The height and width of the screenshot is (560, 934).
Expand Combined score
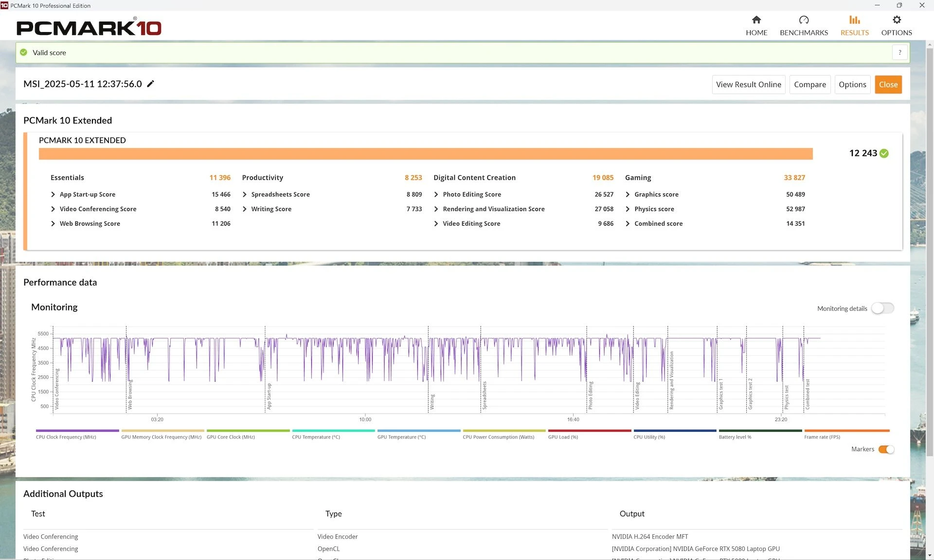point(628,224)
